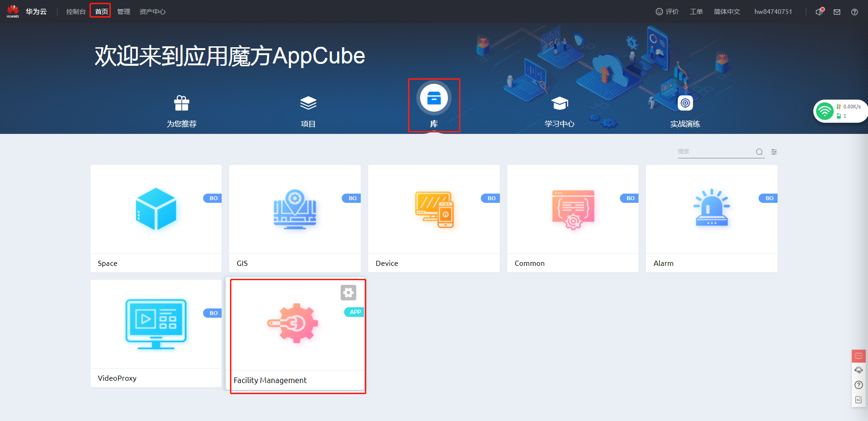Select the 库 library tab
This screenshot has width=868, height=421.
[434, 105]
